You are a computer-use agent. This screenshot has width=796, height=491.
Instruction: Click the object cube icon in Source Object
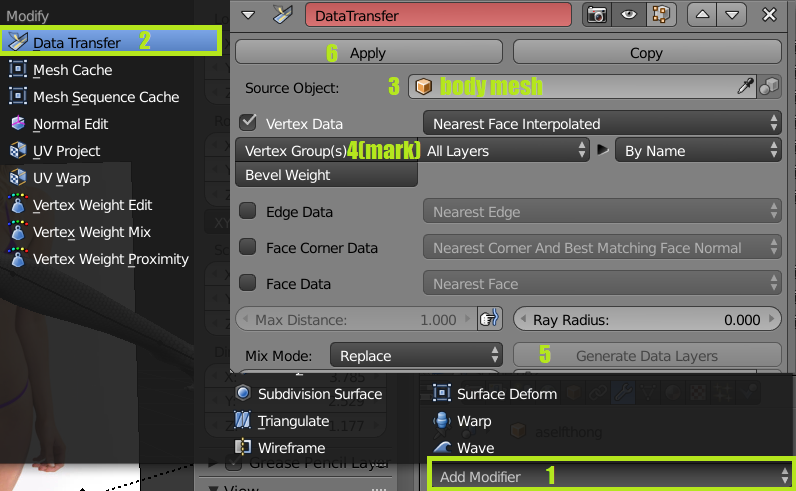coord(423,87)
